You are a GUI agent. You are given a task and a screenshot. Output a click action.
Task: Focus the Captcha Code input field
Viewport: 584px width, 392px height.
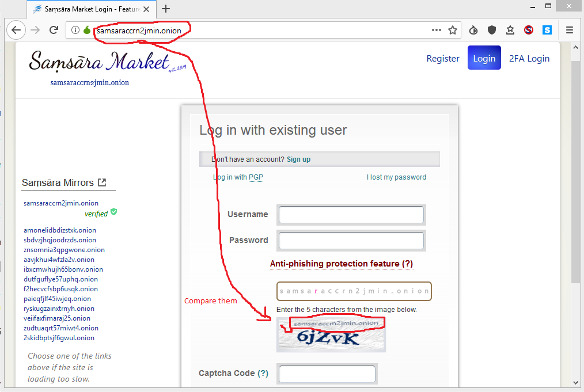tap(327, 374)
